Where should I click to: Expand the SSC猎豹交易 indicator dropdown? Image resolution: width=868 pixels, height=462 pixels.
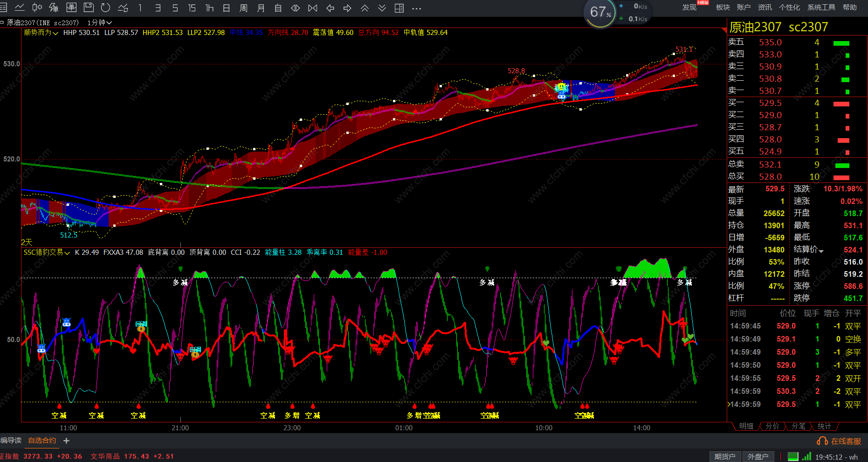(47, 252)
